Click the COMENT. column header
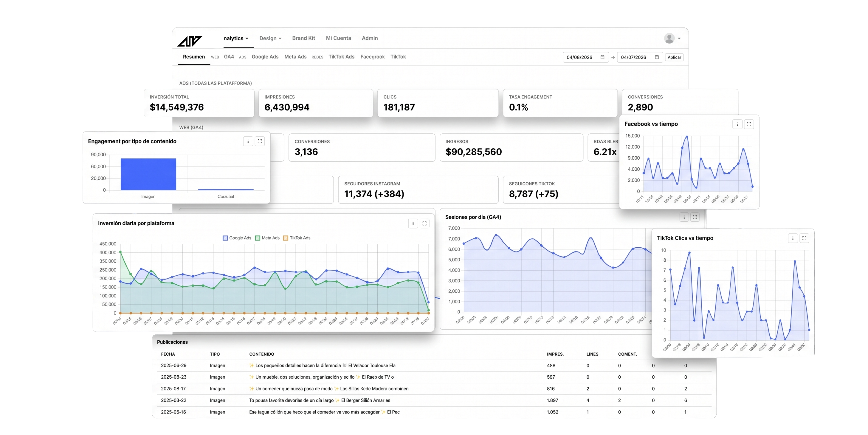Screen dimensions: 868x435 pyautogui.click(x=627, y=354)
